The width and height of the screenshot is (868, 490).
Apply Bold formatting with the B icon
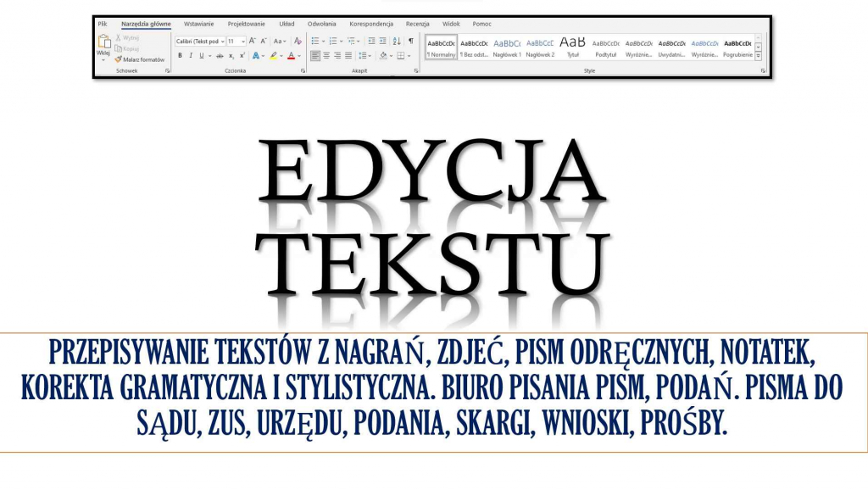pos(180,55)
